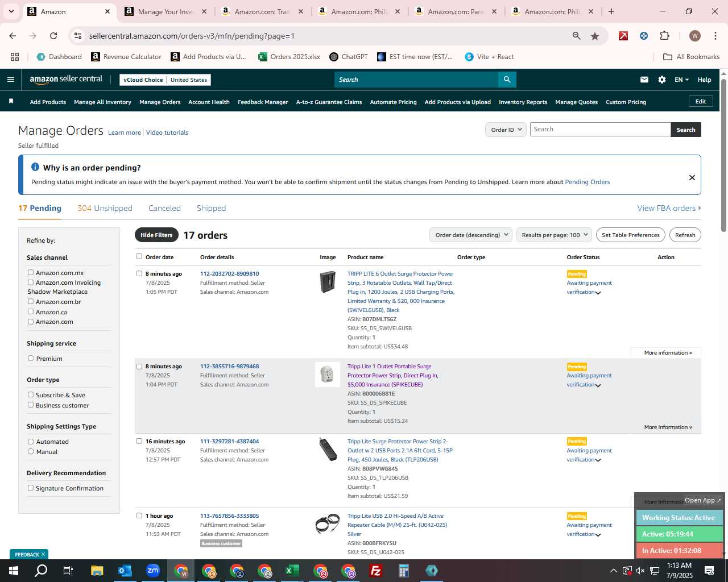Check the Amazon.com.mx sales channel
728x582 pixels.
click(31, 273)
